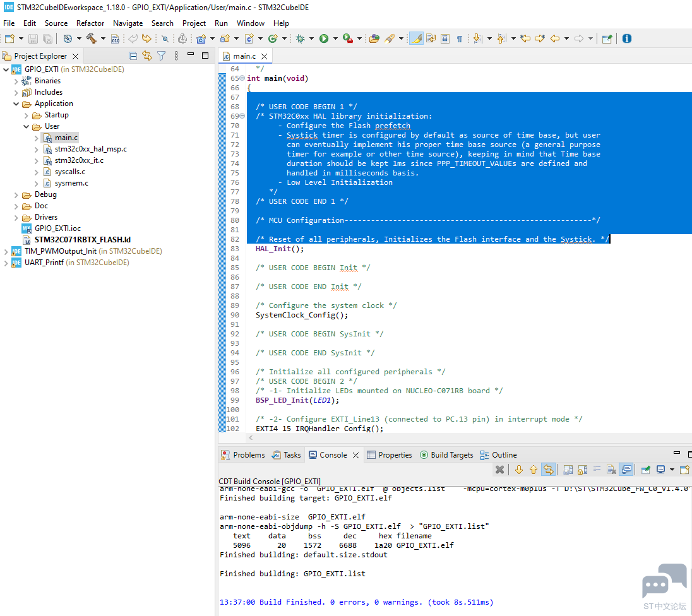Collapse the GPIO_EXTI project node

click(6, 69)
